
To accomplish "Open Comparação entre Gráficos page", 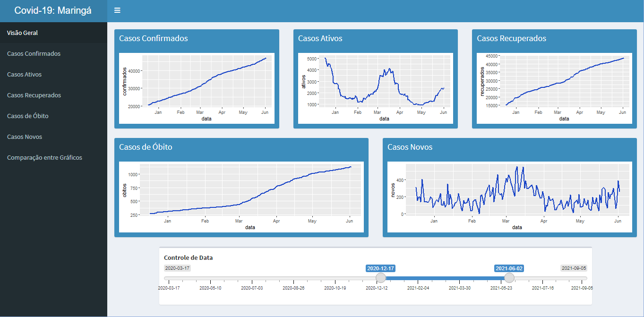I will point(44,158).
